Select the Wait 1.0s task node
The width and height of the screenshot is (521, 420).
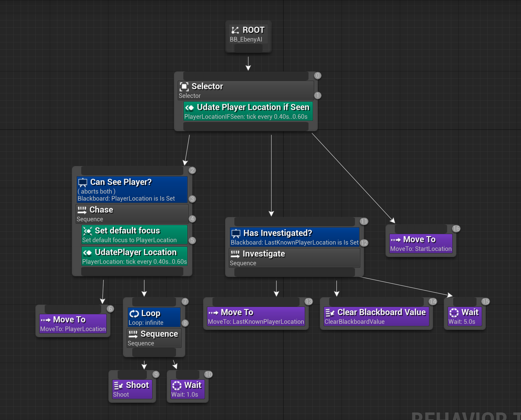[188, 389]
